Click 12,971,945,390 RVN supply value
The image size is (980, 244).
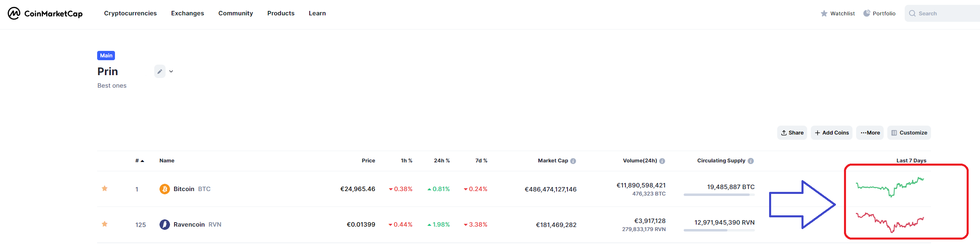coord(725,223)
